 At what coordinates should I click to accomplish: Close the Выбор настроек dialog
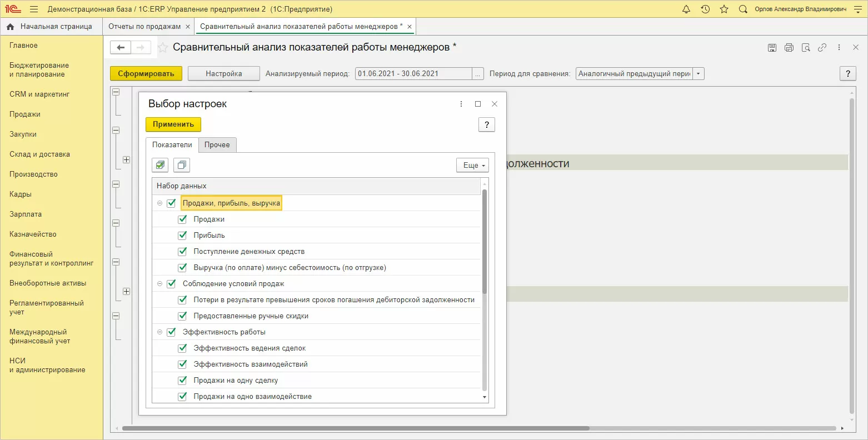pos(495,104)
